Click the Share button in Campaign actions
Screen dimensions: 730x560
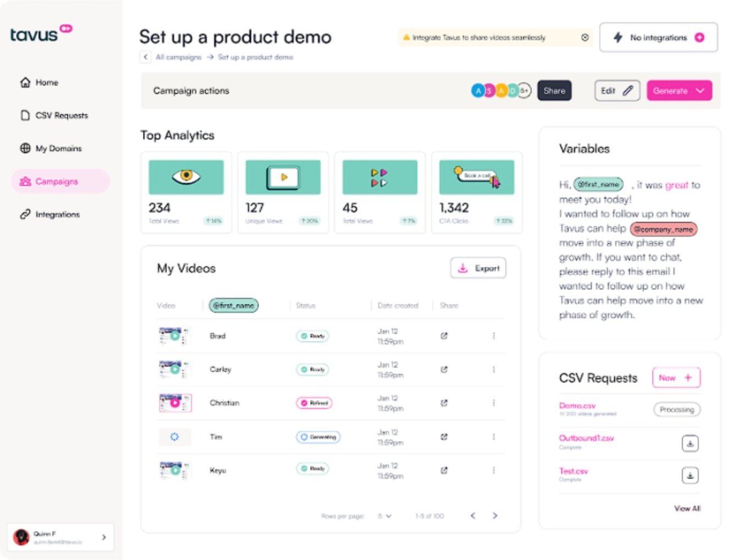pos(554,91)
